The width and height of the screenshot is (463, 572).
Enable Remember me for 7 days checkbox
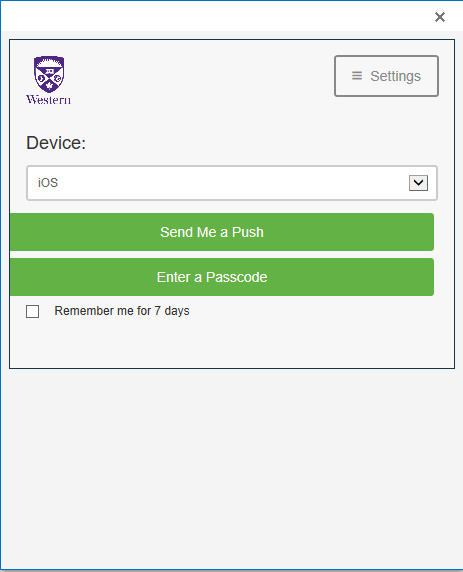32,312
